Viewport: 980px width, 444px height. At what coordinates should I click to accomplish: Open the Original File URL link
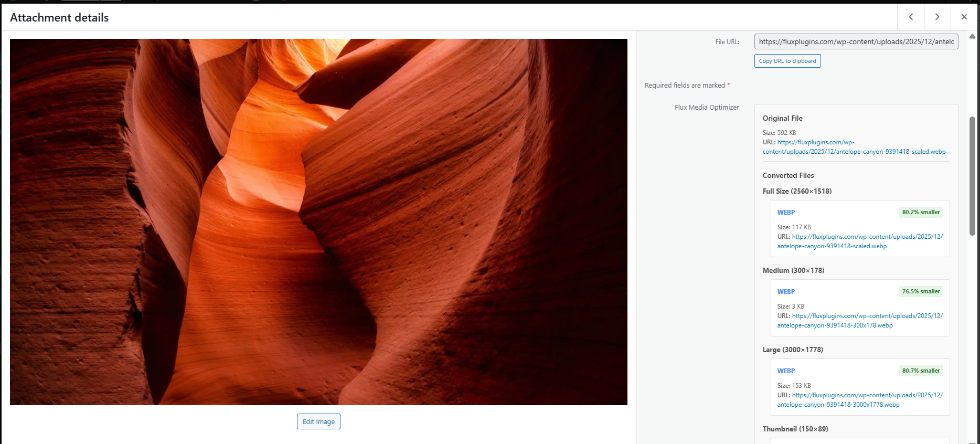point(854,147)
